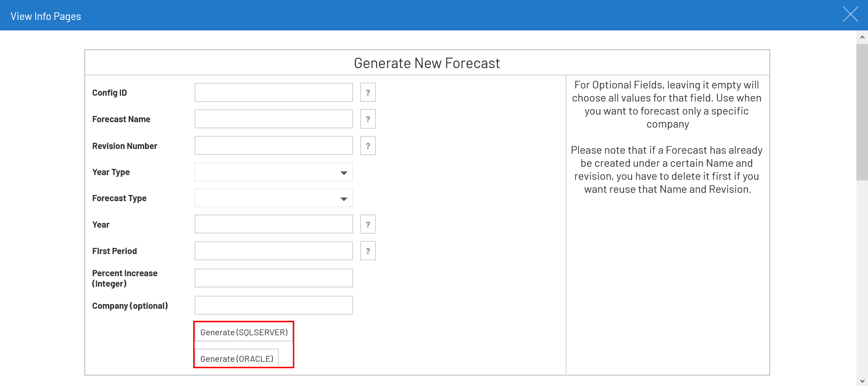
Task: Close the View Info Pages dialog
Action: (850, 15)
